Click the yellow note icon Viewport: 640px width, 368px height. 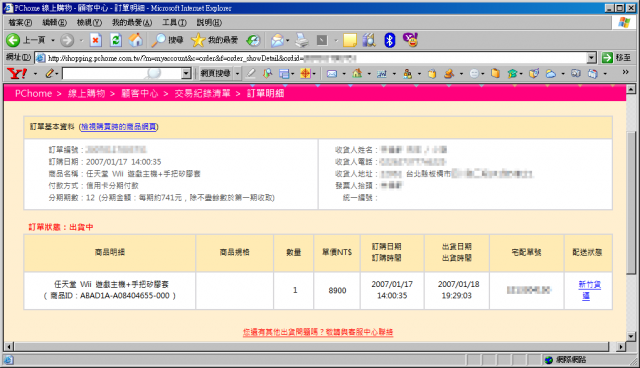[350, 40]
